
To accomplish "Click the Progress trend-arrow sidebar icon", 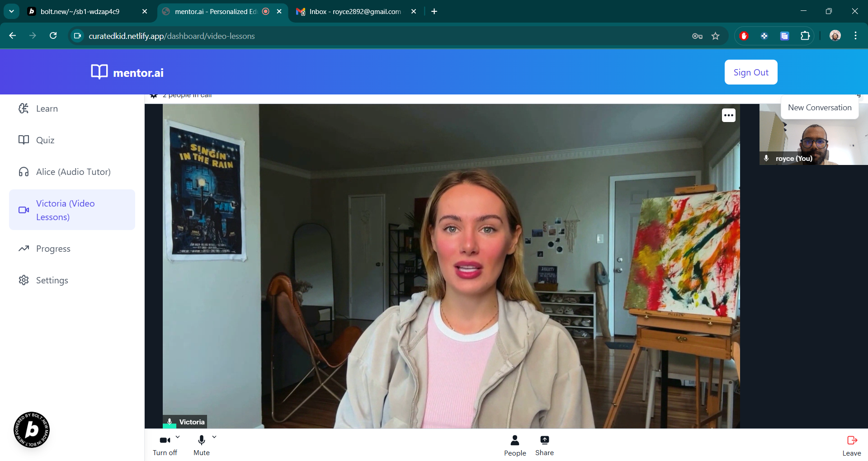I will pyautogui.click(x=24, y=249).
